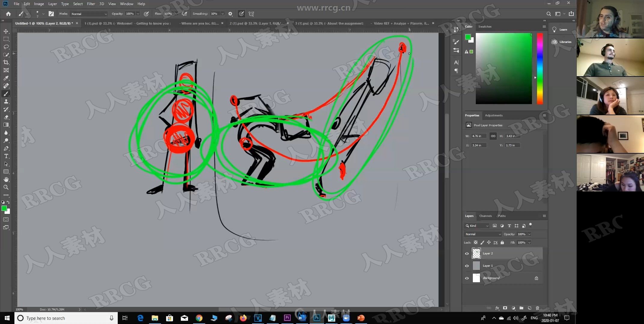
Task: Open brush Opacity dropdown arrow
Action: [138, 14]
